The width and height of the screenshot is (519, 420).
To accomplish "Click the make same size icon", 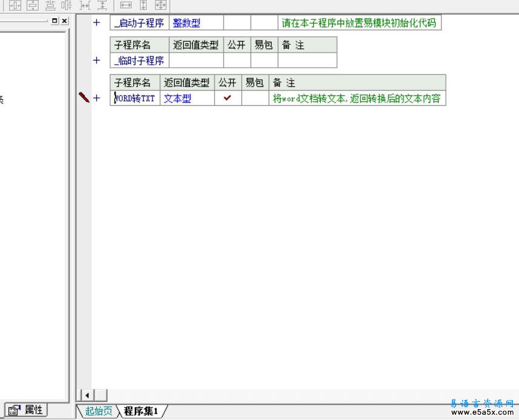I will [161, 5].
